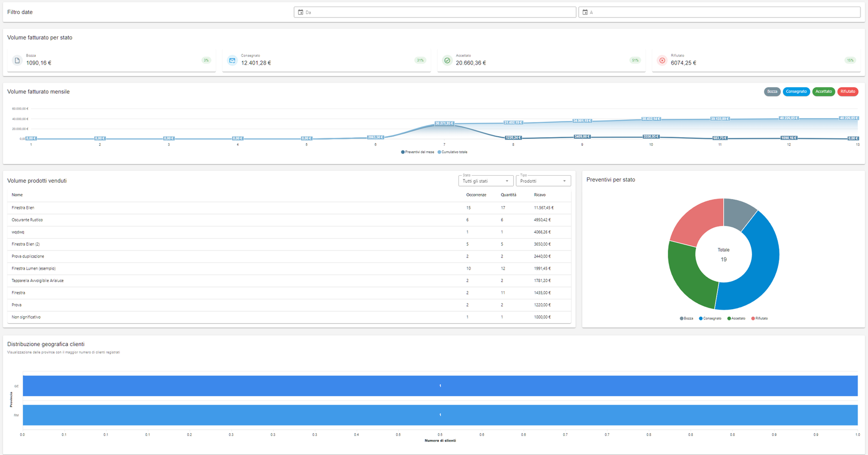Click the Rifiutato red X icon

point(662,61)
